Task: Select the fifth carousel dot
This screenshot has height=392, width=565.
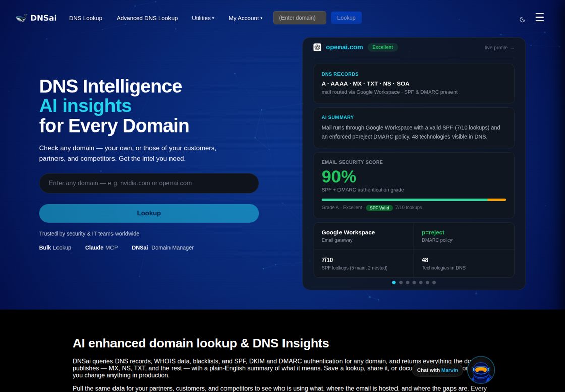Action: 421,283
